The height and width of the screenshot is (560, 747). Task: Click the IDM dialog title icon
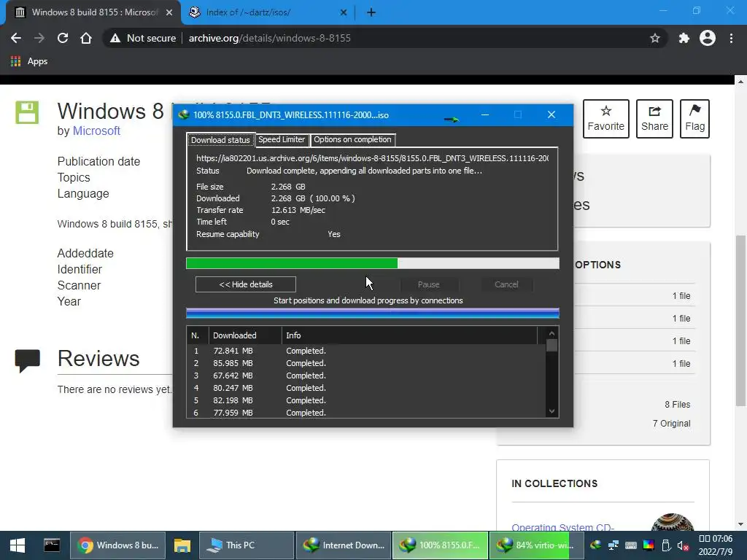[183, 114]
